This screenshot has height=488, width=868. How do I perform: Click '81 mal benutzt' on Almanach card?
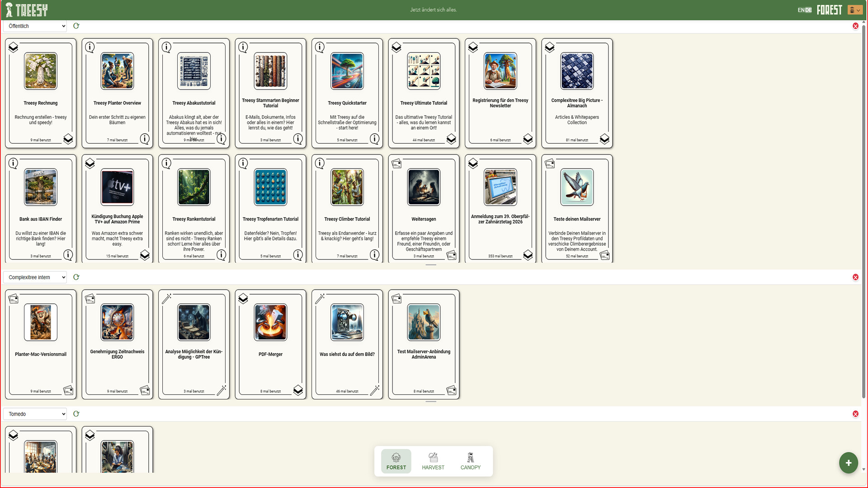(577, 140)
